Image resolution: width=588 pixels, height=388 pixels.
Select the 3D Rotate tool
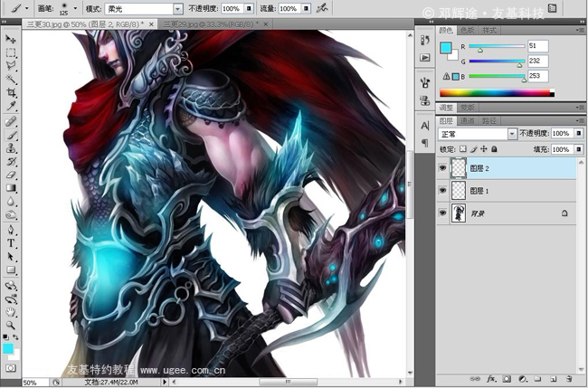tap(11, 286)
